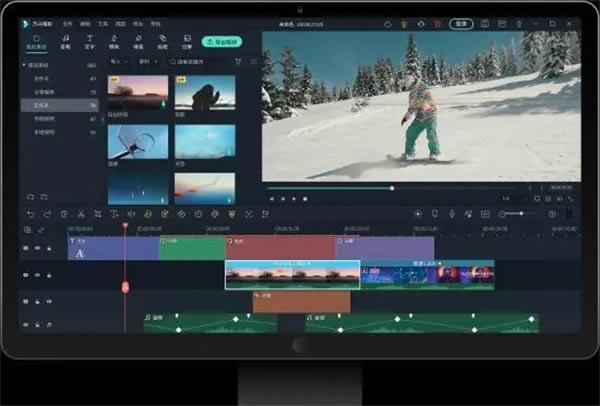Click the Delete trash icon in timeline toolbar
Viewport: 600px width, 406px height.
pos(64,213)
